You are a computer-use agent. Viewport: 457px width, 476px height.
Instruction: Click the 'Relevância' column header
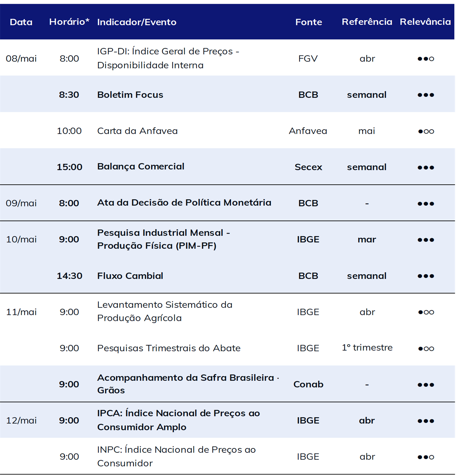click(425, 22)
